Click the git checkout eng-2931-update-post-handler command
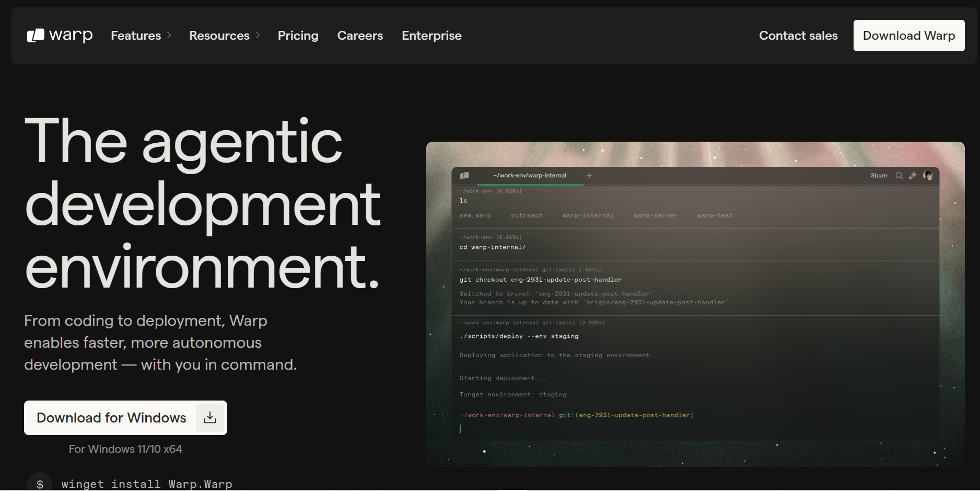This screenshot has height=491, width=980. click(541, 280)
